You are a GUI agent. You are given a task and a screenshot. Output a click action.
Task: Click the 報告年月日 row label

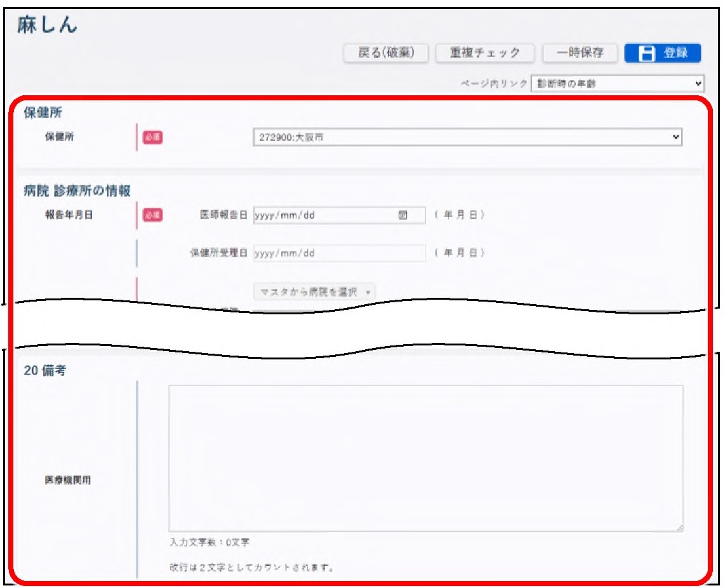pos(68,215)
